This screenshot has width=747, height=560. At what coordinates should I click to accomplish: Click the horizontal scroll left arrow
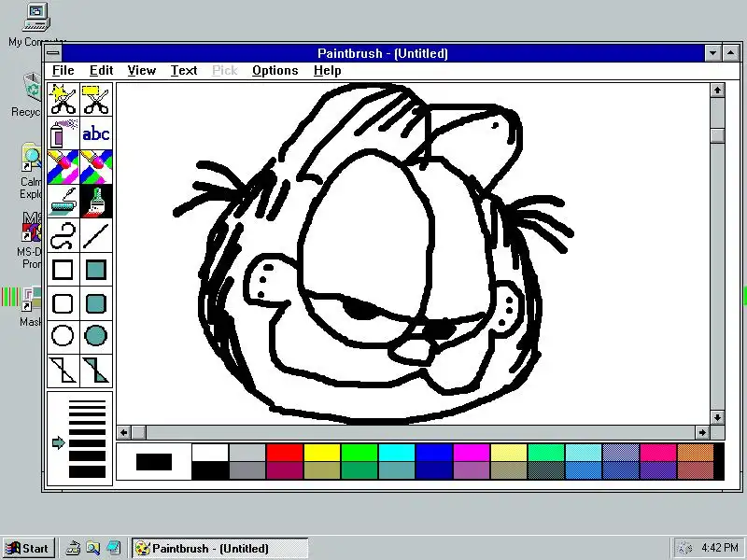(x=124, y=432)
